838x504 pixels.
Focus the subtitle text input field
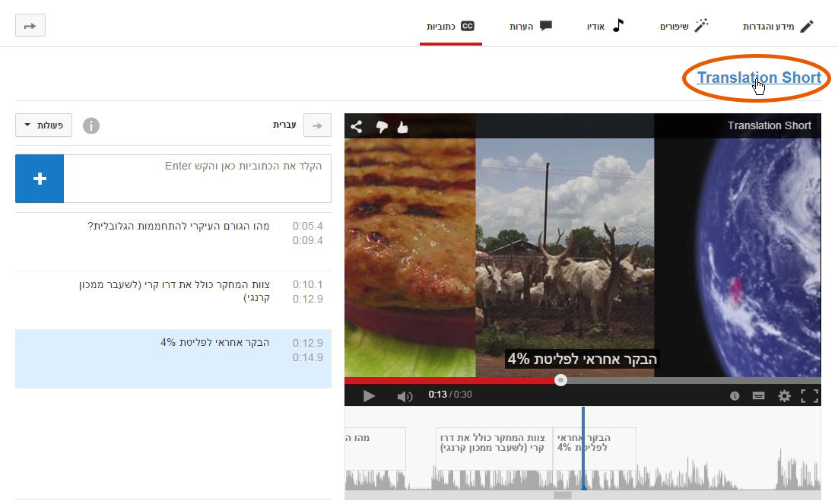(197, 179)
